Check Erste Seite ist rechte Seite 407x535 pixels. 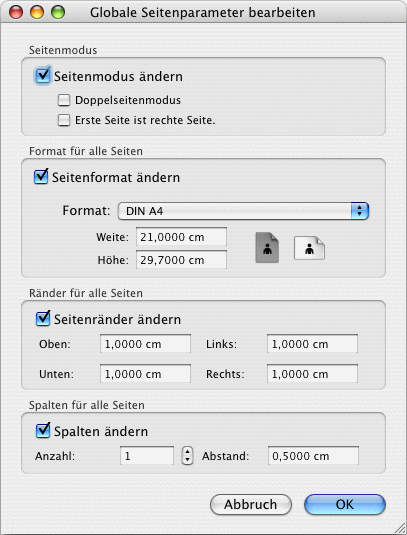click(64, 120)
